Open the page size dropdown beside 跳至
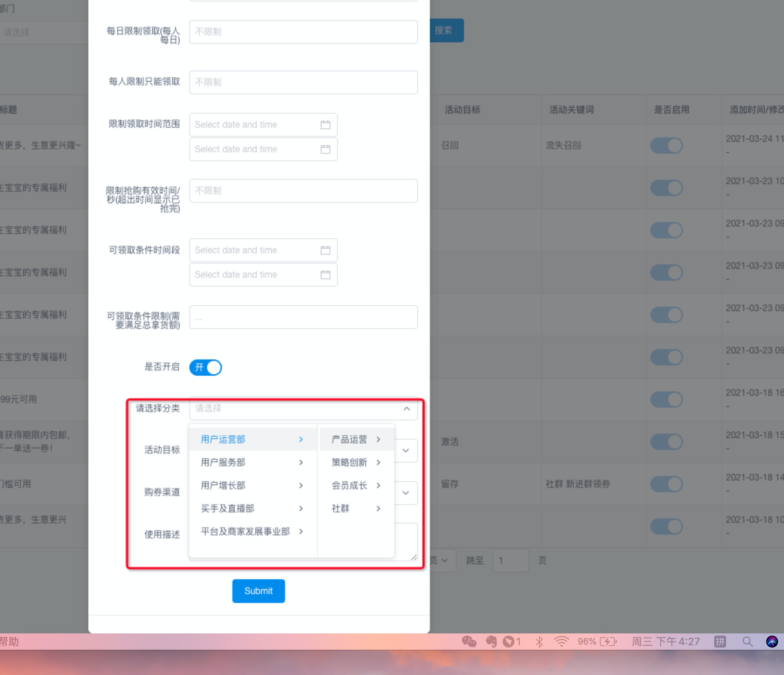 pos(443,560)
